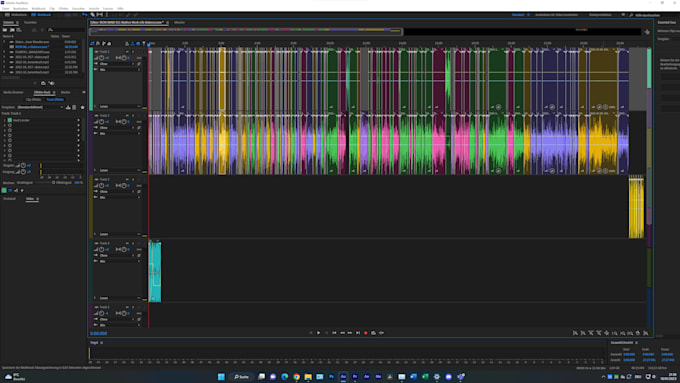Click last zoom icon in editor zoom bar
This screenshot has height=383, width=680.
click(646, 333)
